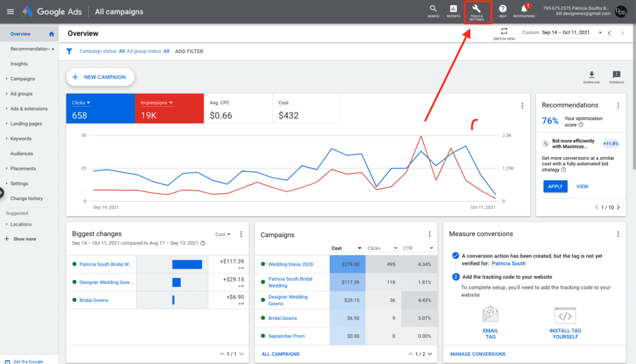Open the Help icon
636x364 pixels.
pos(502,11)
